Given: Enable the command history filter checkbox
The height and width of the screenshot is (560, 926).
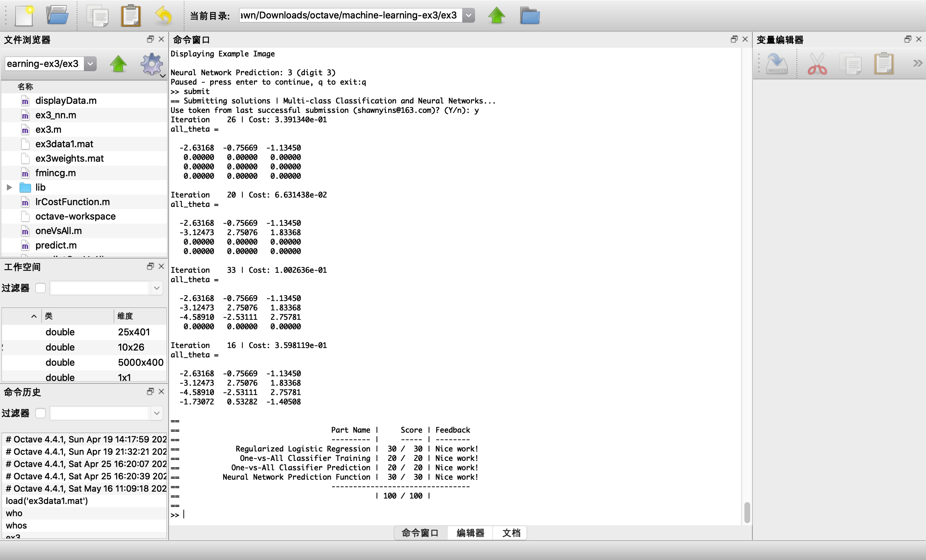Looking at the screenshot, I should (41, 413).
